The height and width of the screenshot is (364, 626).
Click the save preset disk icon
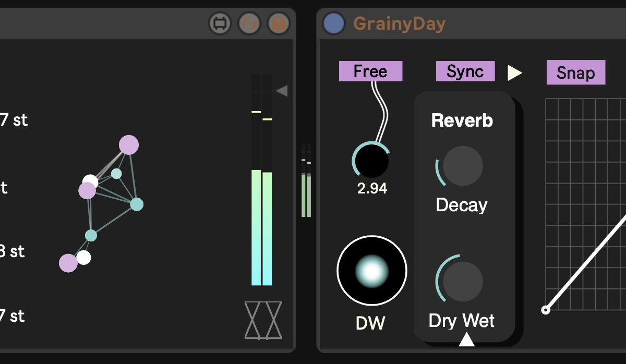coord(279,23)
